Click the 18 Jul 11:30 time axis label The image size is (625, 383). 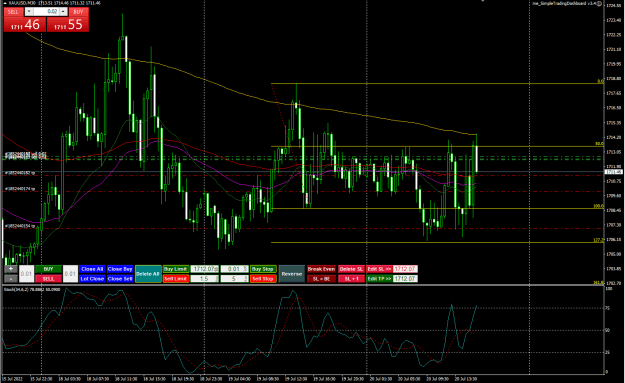(126, 379)
